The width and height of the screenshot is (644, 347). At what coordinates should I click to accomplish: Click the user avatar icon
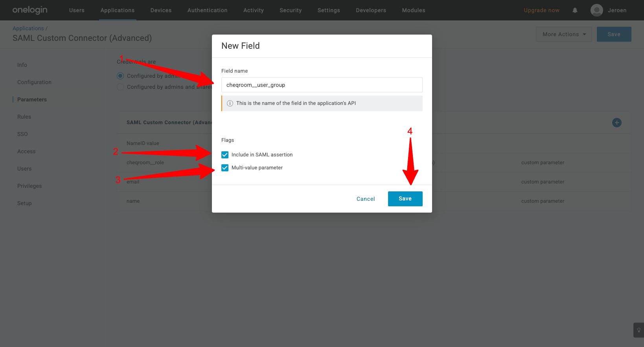point(596,10)
